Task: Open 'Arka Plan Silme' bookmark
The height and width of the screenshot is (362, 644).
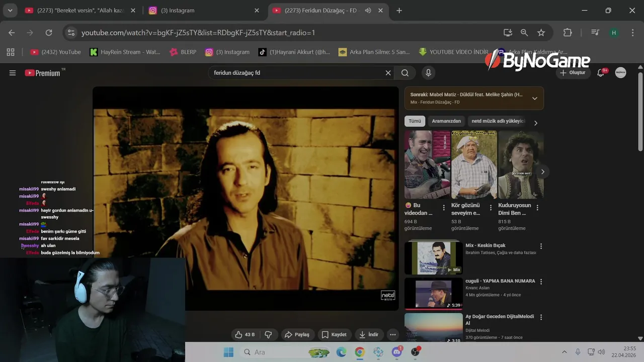Action: (374, 52)
